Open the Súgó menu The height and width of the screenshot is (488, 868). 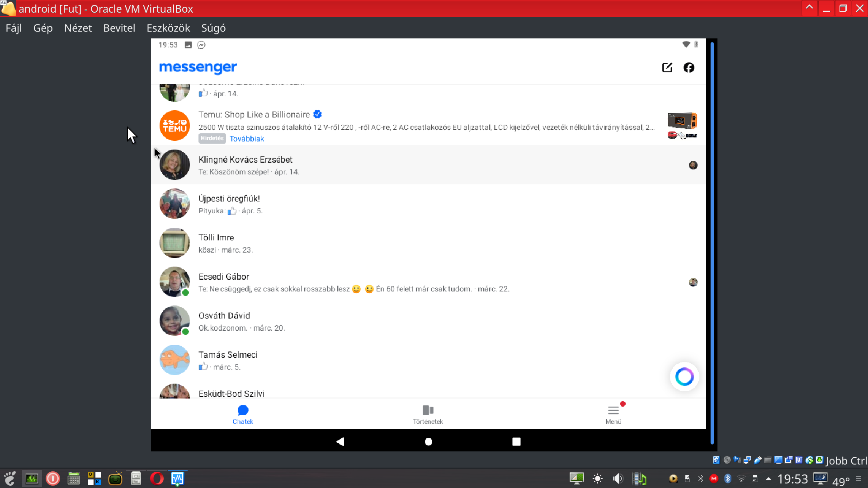pyautogui.click(x=213, y=28)
